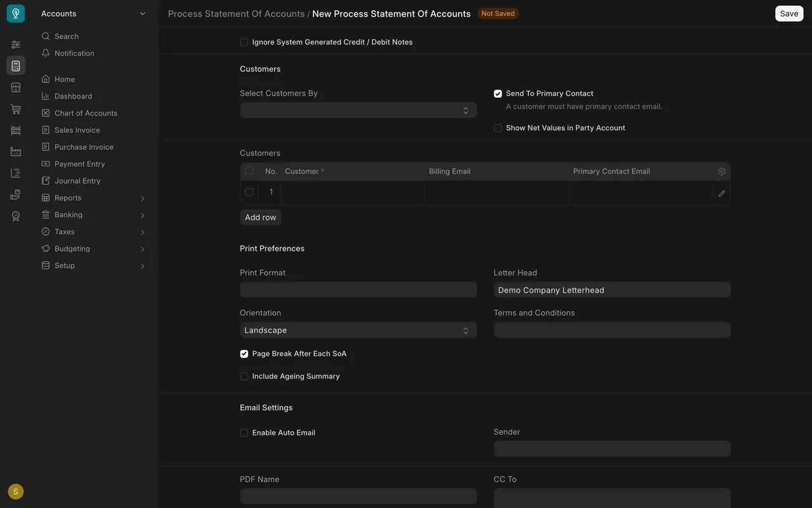This screenshot has width=812, height=508.
Task: Turn on Enable Auto Email
Action: 244,433
